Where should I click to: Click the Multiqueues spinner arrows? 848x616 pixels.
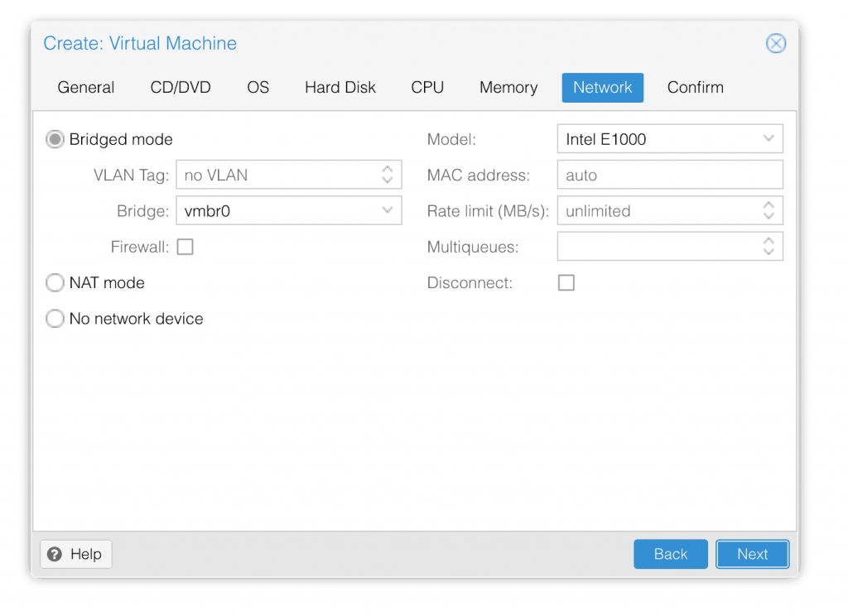pos(768,246)
